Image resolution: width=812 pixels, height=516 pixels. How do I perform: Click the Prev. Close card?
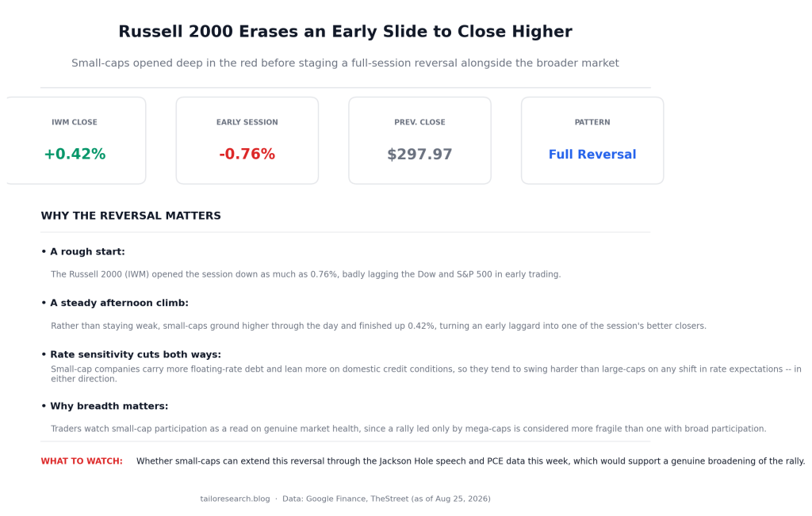pyautogui.click(x=419, y=140)
